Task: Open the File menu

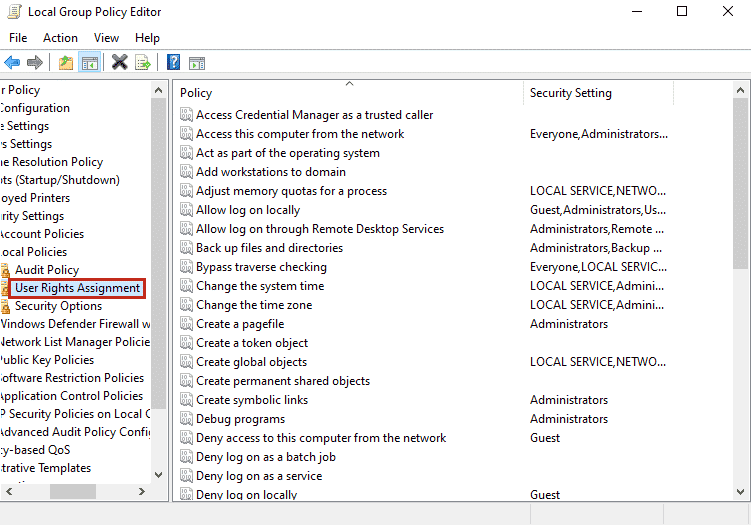Action: pyautogui.click(x=18, y=38)
